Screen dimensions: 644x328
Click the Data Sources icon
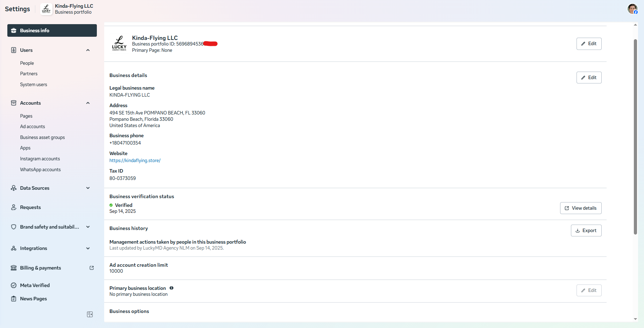[14, 188]
